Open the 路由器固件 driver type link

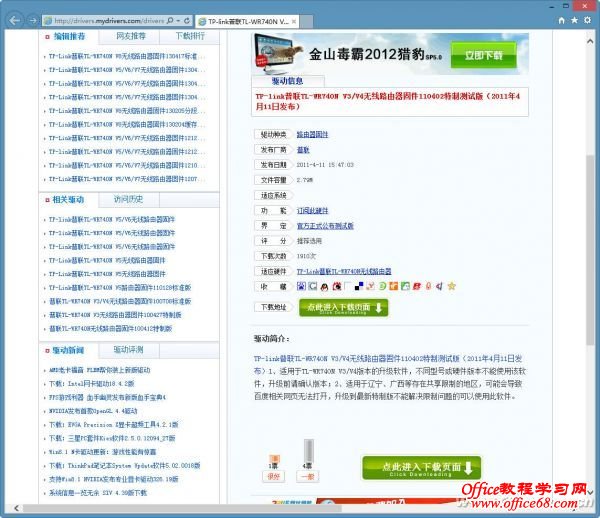[312, 134]
